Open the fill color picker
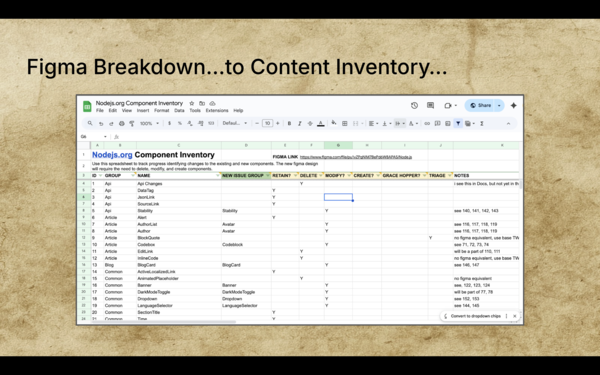This screenshot has height=375, width=600. [334, 123]
